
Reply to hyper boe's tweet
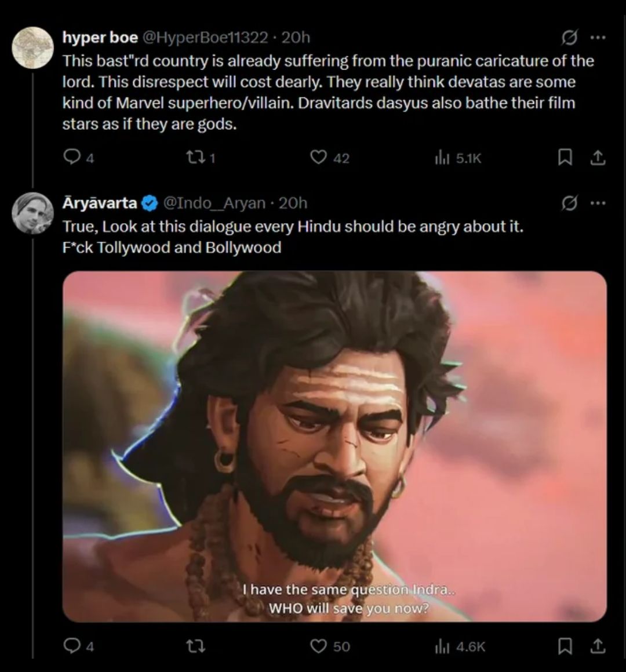point(71,158)
